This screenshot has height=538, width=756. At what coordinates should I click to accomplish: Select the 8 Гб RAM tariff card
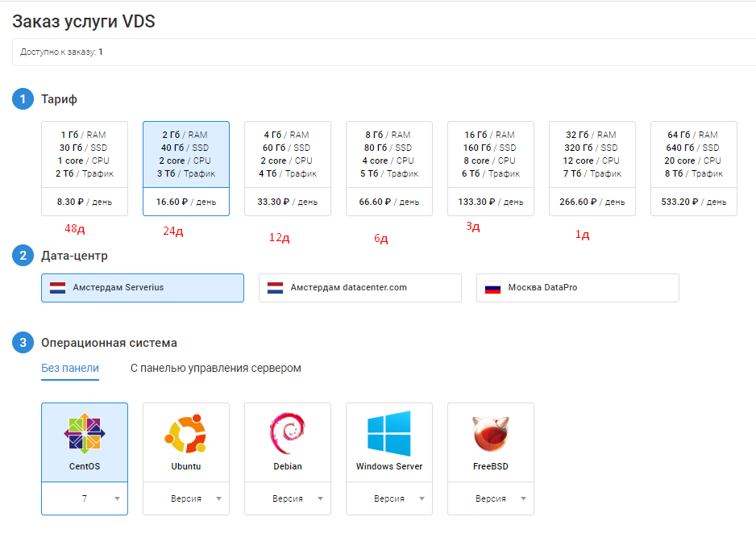(x=389, y=165)
